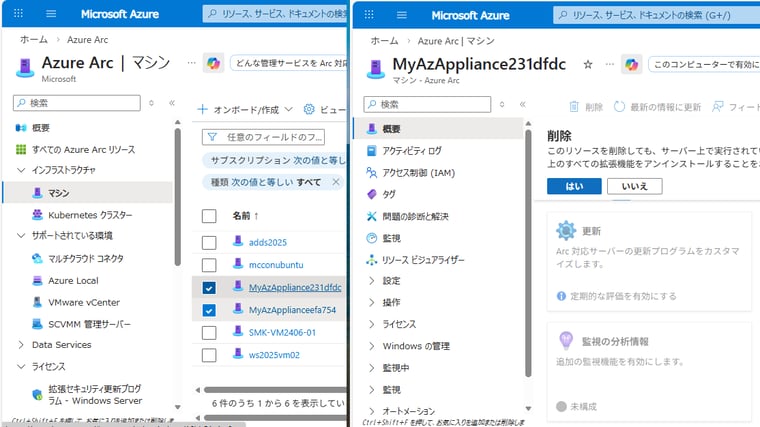This screenshot has height=427, width=760.
Task: Click the horizontal scrollbar under machine list
Action: pos(275,390)
